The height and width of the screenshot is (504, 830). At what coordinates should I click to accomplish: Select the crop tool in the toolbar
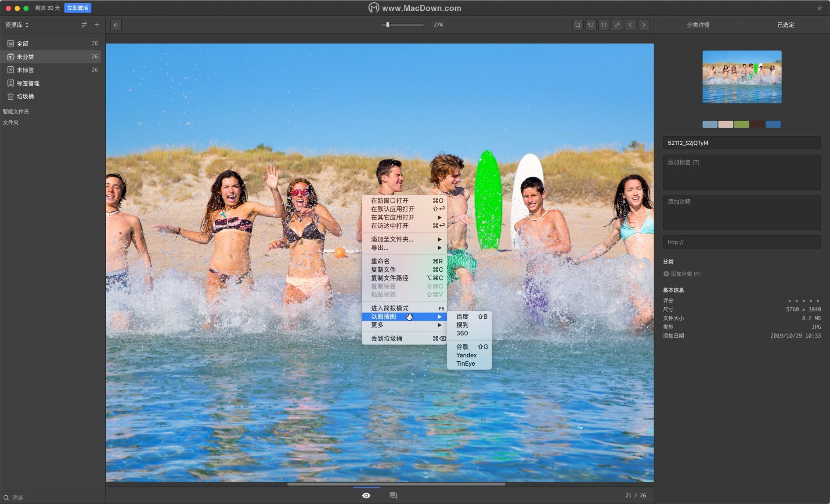point(577,25)
